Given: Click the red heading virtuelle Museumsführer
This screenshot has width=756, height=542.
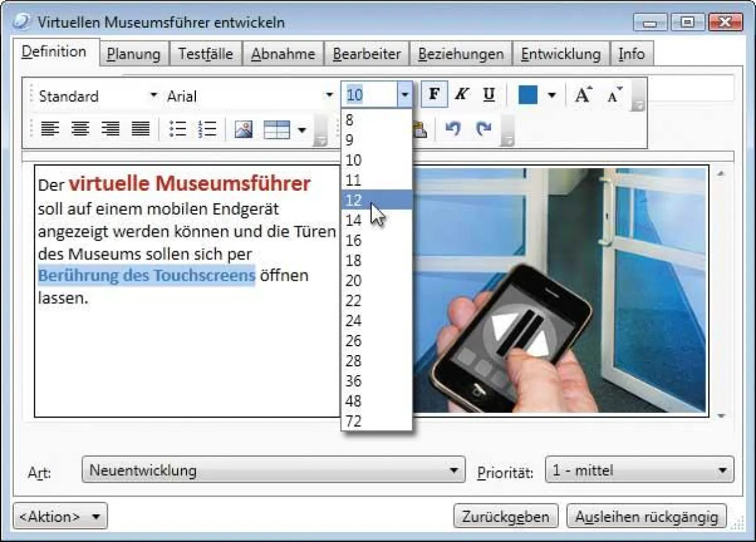Looking at the screenshot, I should pos(190,183).
